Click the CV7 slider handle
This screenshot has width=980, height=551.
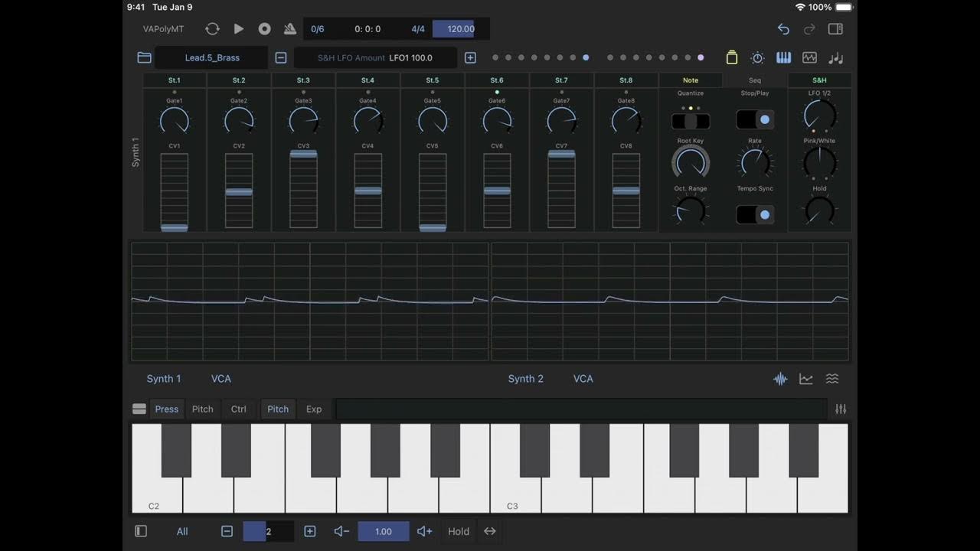coord(561,154)
